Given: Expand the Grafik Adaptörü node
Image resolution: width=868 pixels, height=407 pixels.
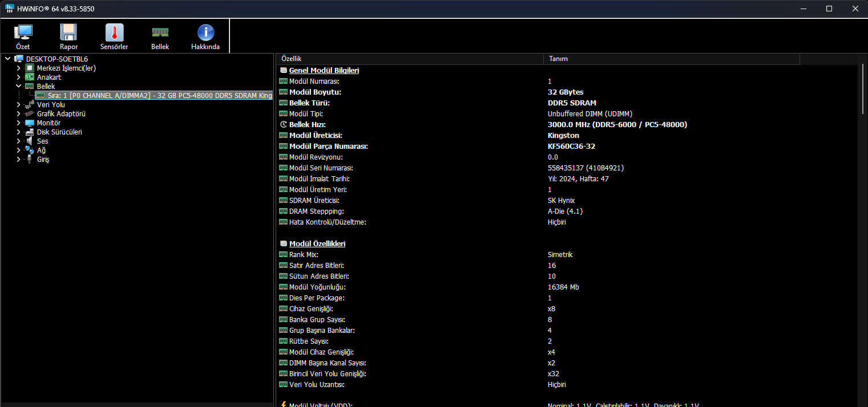Looking at the screenshot, I should point(18,113).
